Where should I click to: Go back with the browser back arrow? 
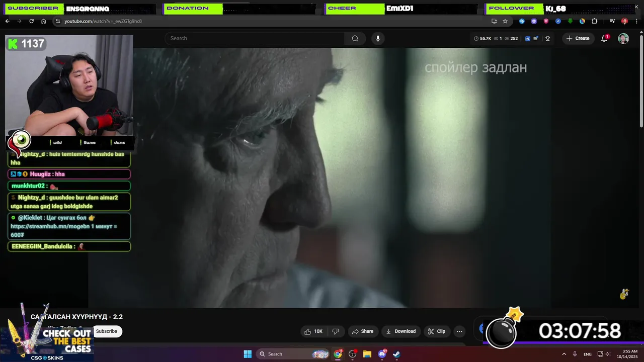[7, 21]
